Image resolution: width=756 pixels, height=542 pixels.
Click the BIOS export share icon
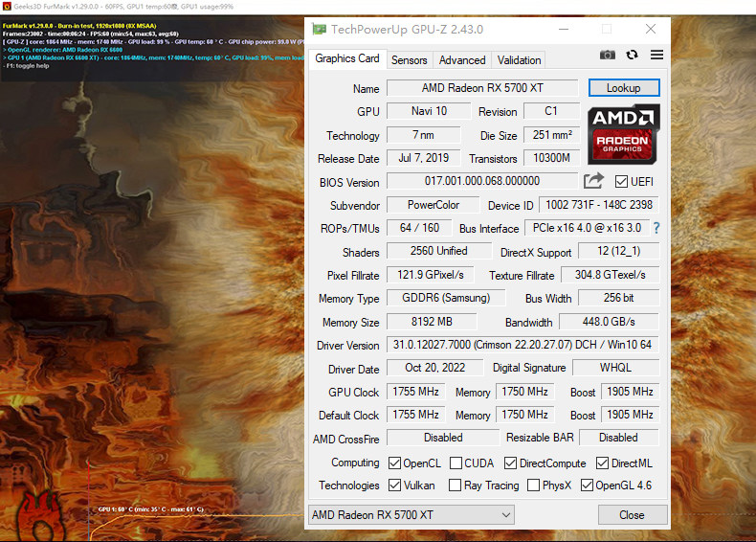tap(593, 181)
